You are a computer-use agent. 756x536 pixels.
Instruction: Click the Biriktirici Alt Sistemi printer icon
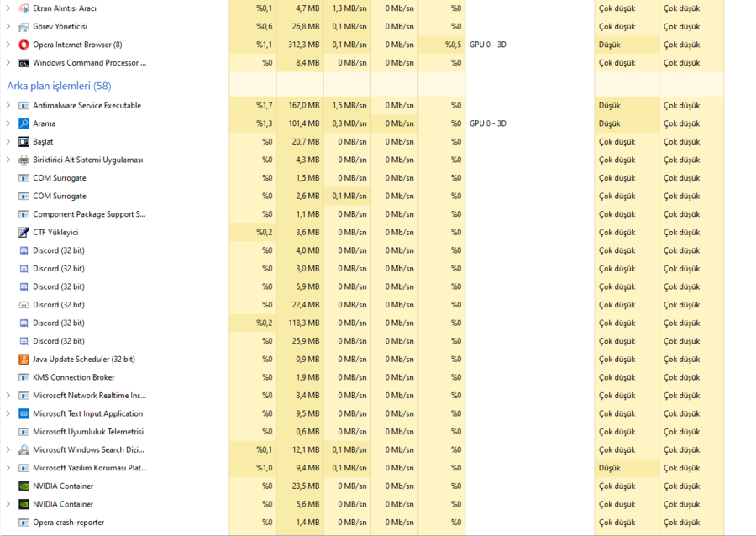point(24,160)
